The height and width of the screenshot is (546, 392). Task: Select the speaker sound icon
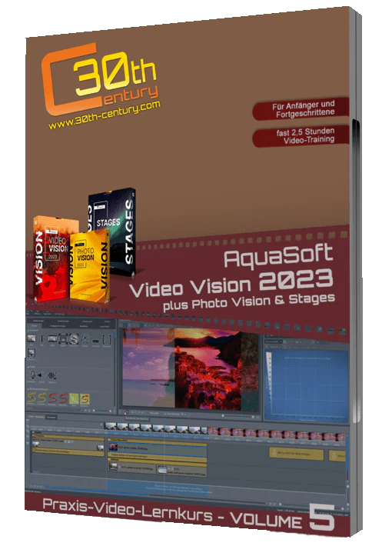[x=42, y=375]
